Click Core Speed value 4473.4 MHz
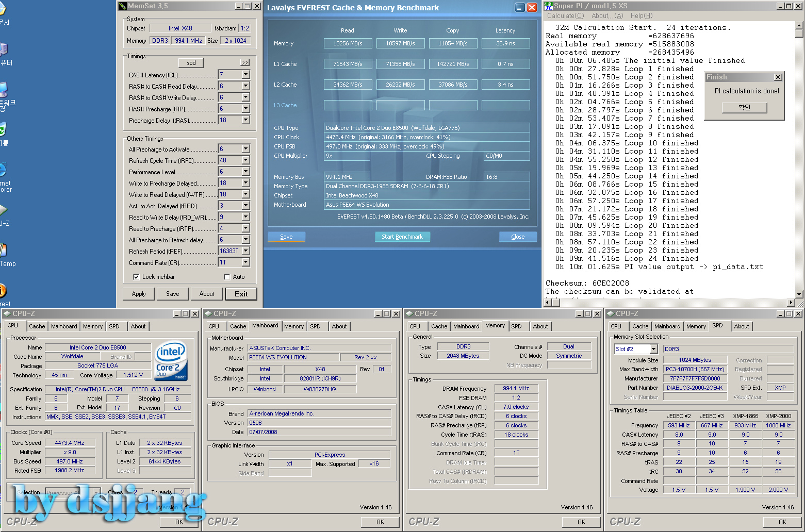The height and width of the screenshot is (532, 805). point(70,443)
